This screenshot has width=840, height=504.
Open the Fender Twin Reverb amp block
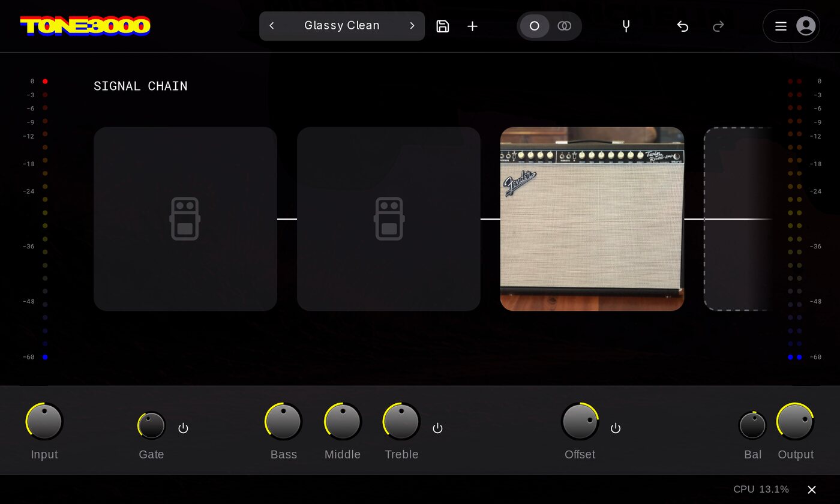(592, 219)
